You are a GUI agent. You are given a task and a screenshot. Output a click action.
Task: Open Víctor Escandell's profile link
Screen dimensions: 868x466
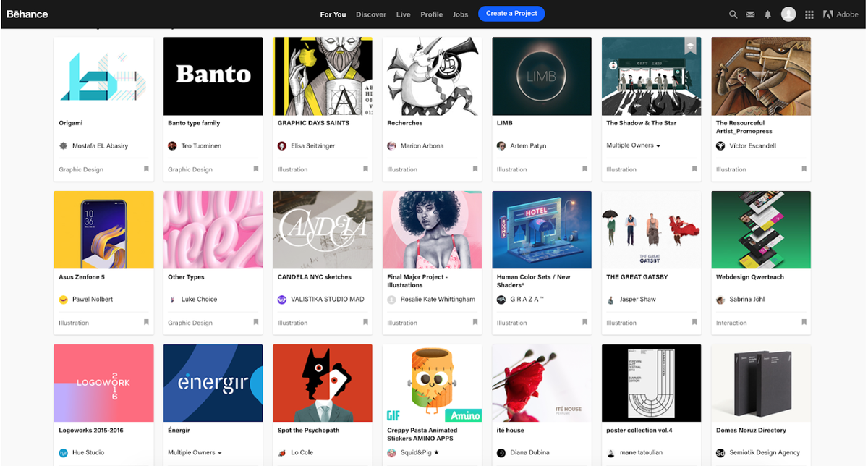753,146
